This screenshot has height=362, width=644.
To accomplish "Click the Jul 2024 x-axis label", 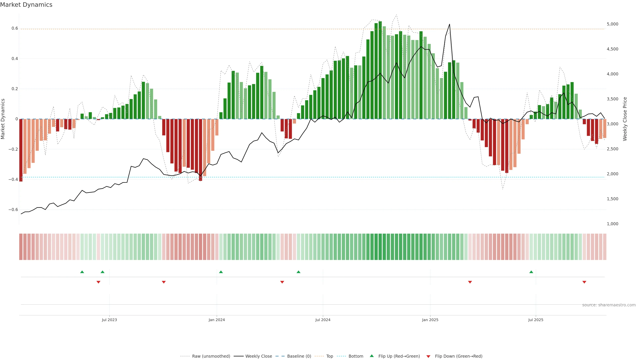I will (x=323, y=320).
